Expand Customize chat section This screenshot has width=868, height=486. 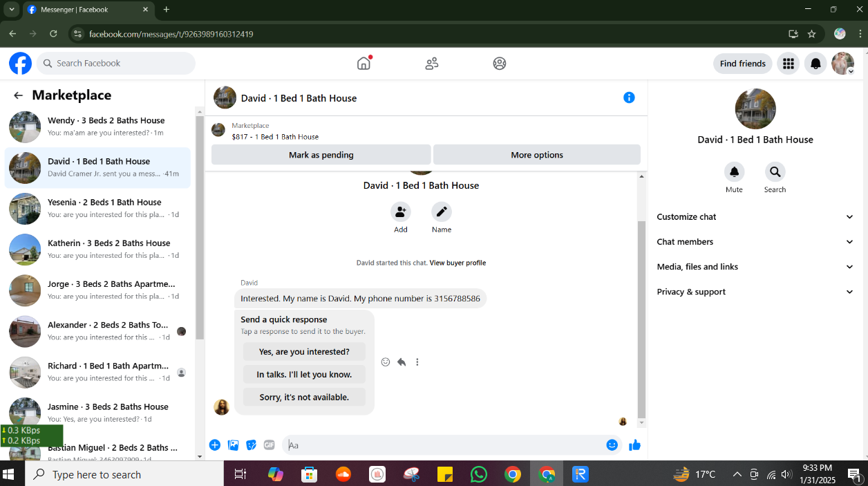[755, 217]
